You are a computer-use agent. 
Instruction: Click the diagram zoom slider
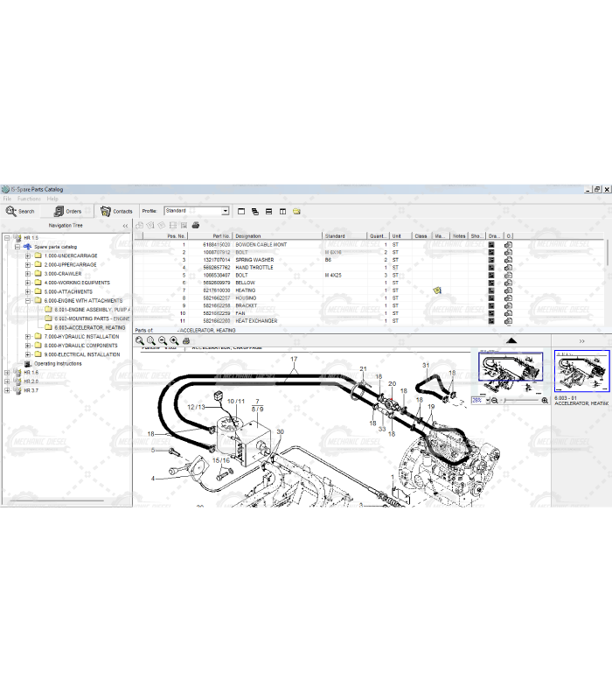(x=519, y=400)
